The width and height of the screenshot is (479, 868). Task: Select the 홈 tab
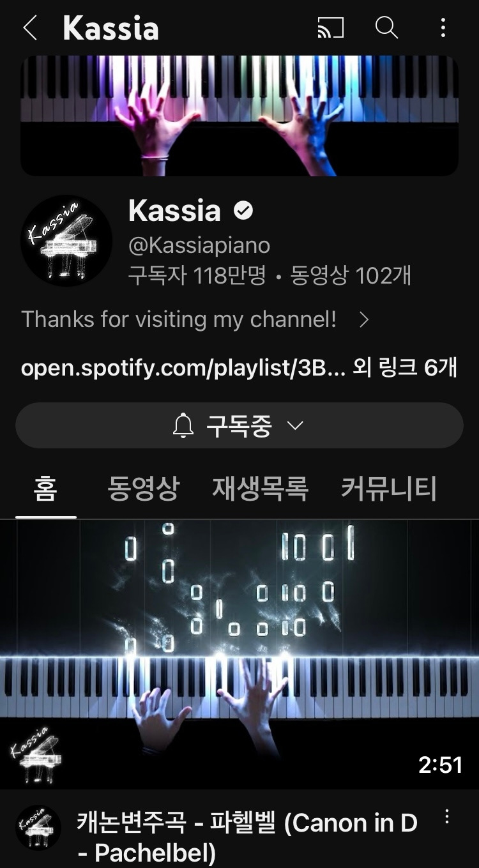point(45,489)
